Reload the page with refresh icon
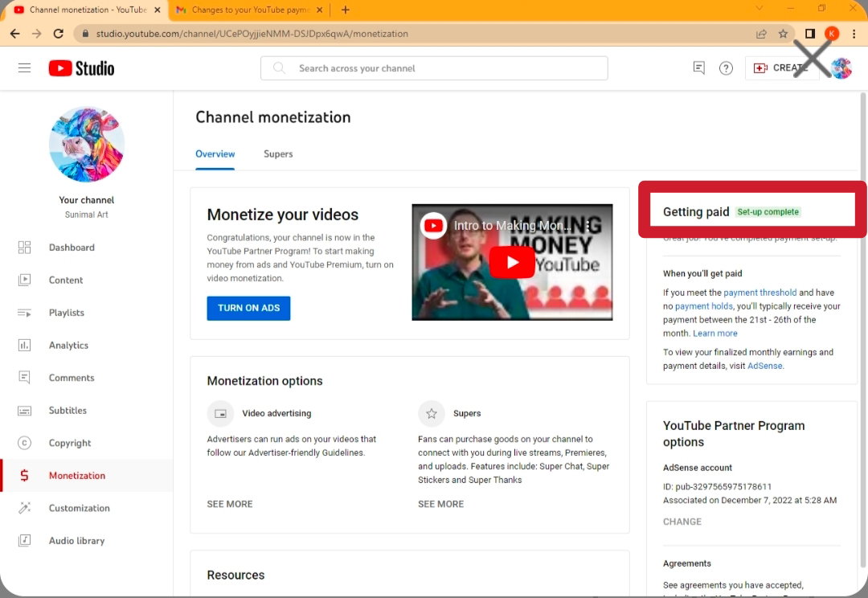 point(58,34)
